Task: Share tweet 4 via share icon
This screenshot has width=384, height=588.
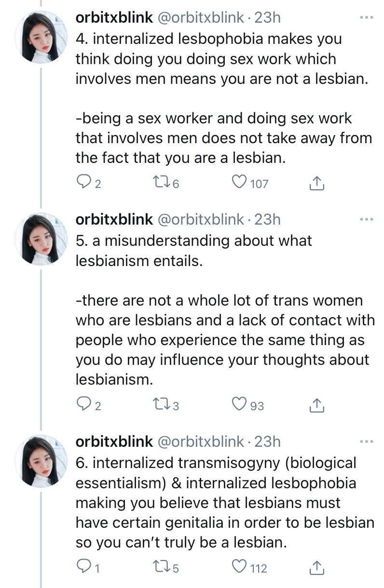Action: tap(316, 183)
